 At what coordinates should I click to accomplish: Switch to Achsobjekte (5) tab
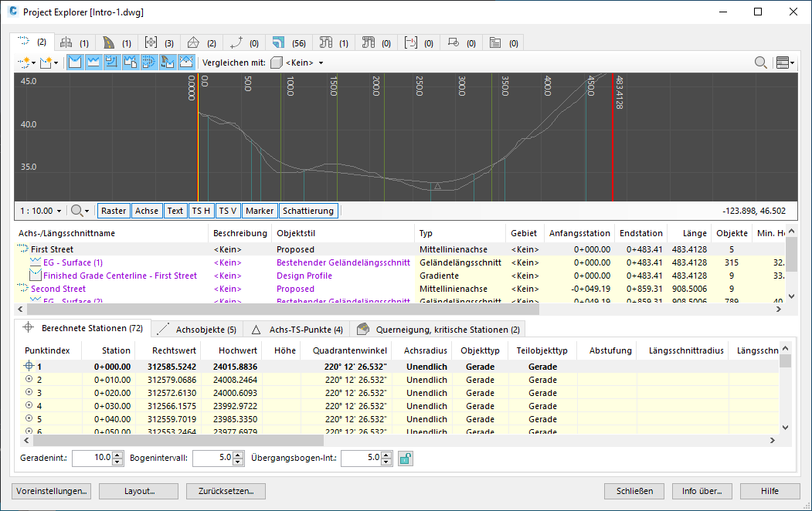pos(197,330)
